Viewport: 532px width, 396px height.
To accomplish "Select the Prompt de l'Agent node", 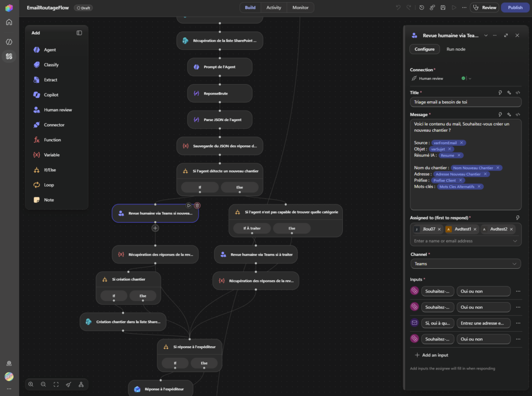I will [x=220, y=67].
